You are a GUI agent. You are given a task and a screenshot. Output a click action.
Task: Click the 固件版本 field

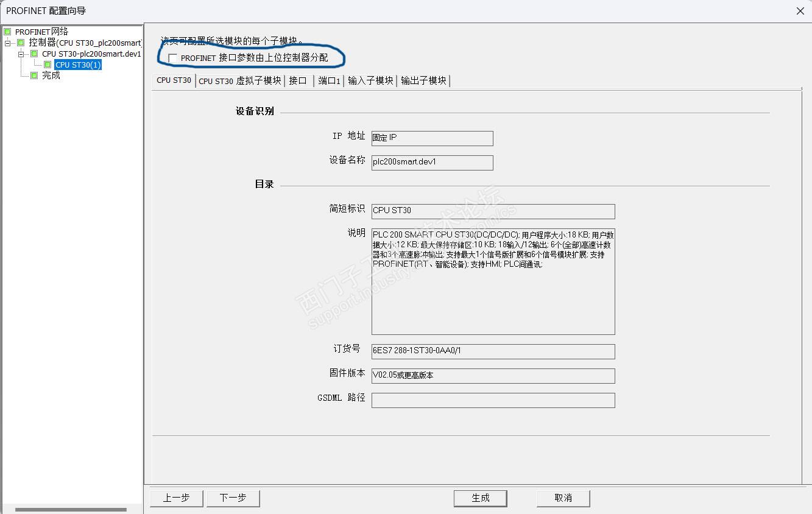(x=493, y=376)
